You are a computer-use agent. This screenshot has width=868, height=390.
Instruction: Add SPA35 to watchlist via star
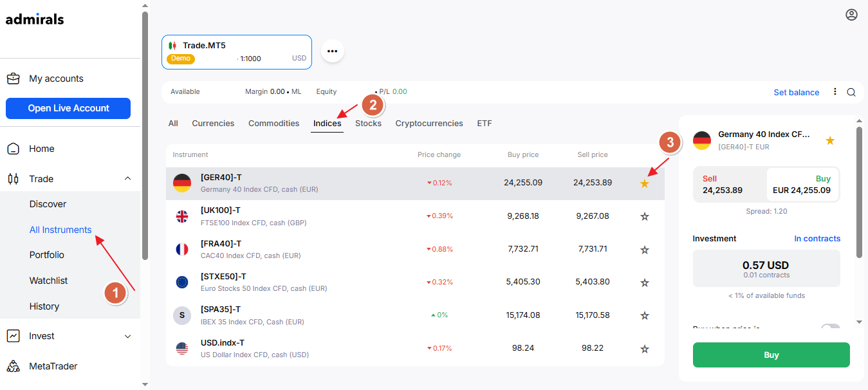click(645, 315)
